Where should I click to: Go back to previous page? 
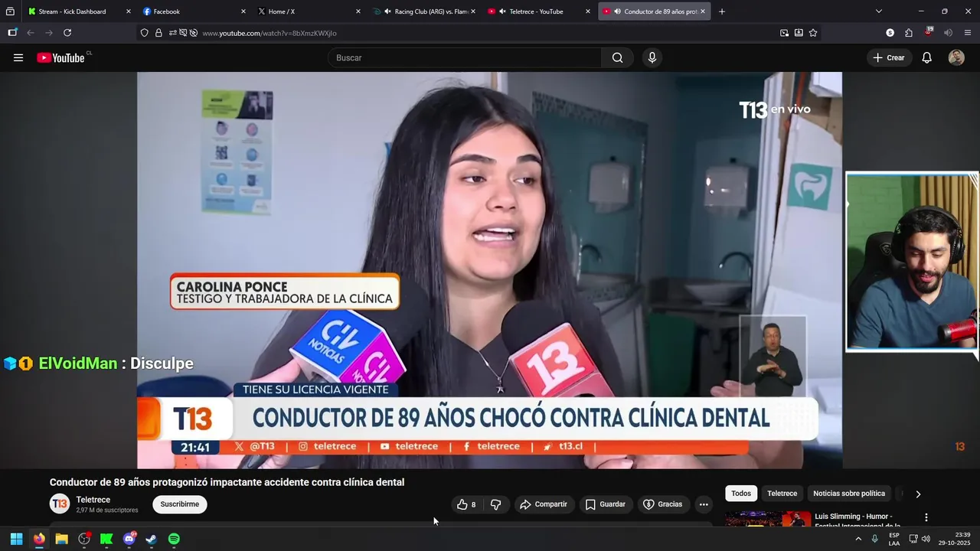pos(31,33)
